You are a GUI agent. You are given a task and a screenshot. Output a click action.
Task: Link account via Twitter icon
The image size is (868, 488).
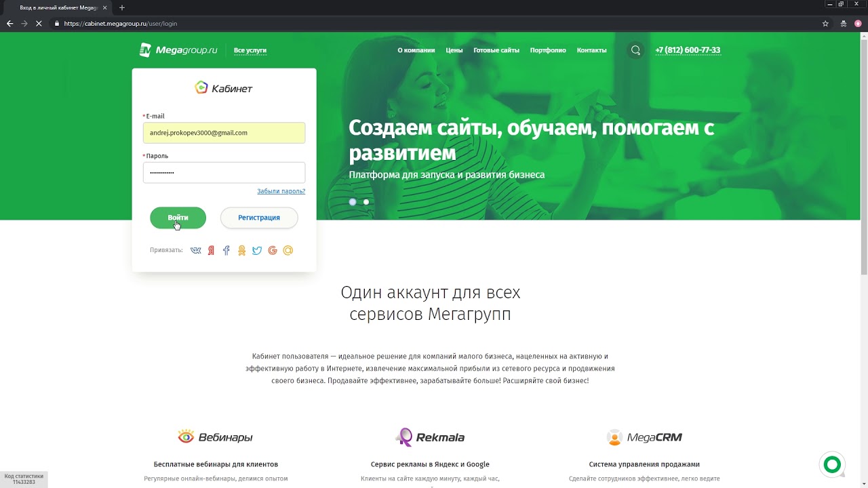257,250
